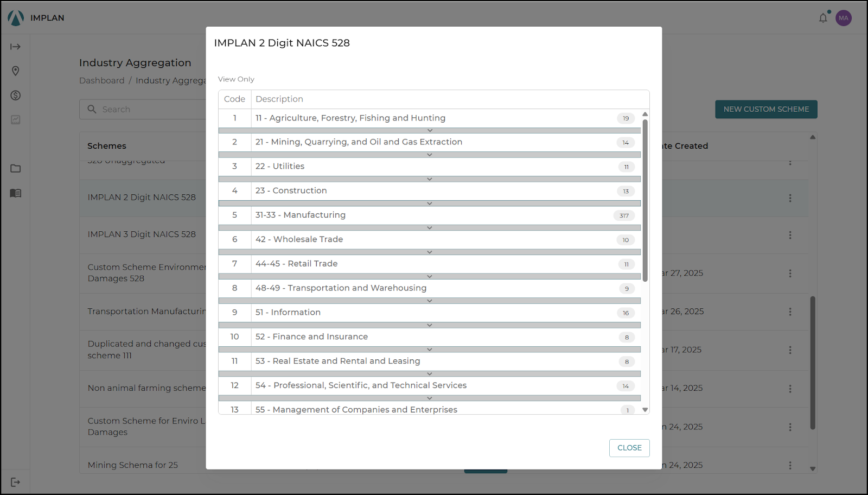Expand the sidebar with arrow icon
This screenshot has width=868, height=495.
15,47
